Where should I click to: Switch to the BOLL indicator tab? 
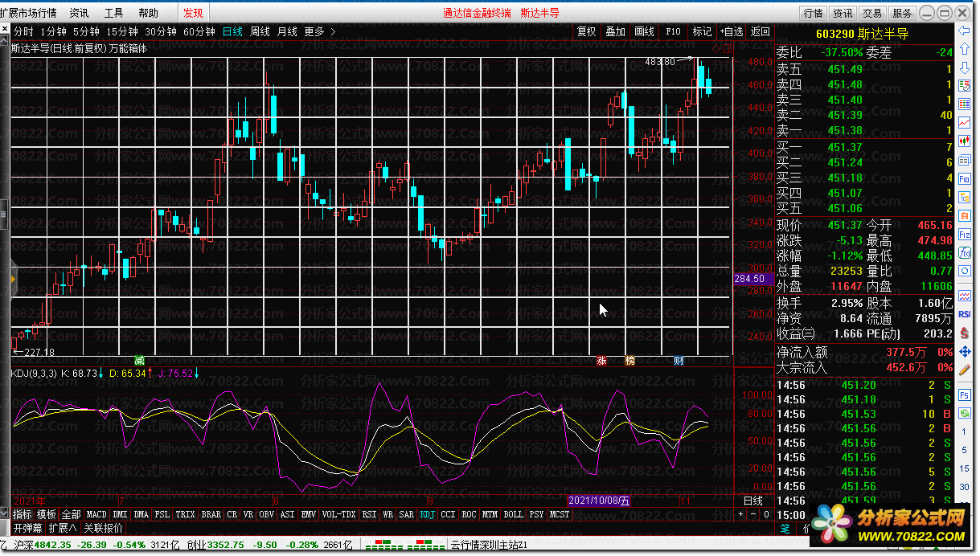(513, 514)
